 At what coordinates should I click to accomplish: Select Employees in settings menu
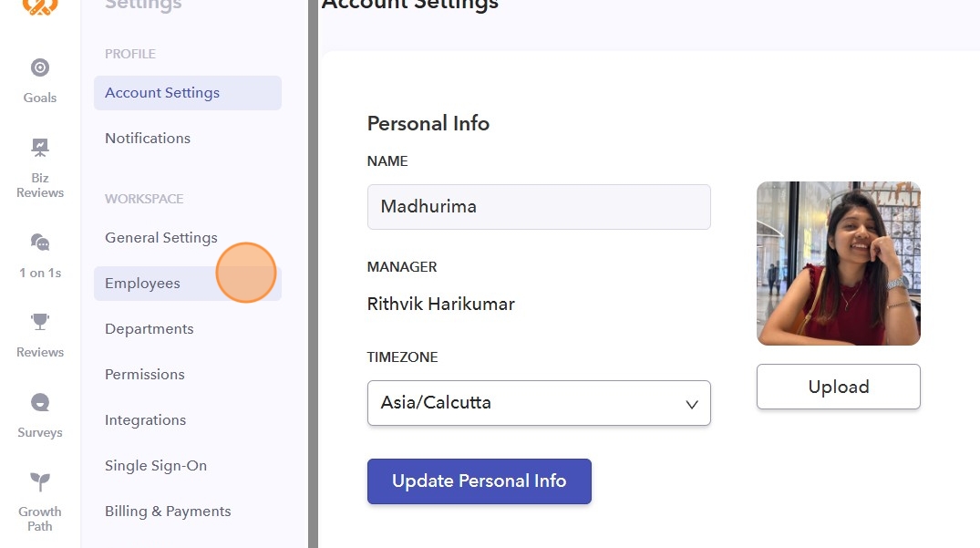[143, 284]
